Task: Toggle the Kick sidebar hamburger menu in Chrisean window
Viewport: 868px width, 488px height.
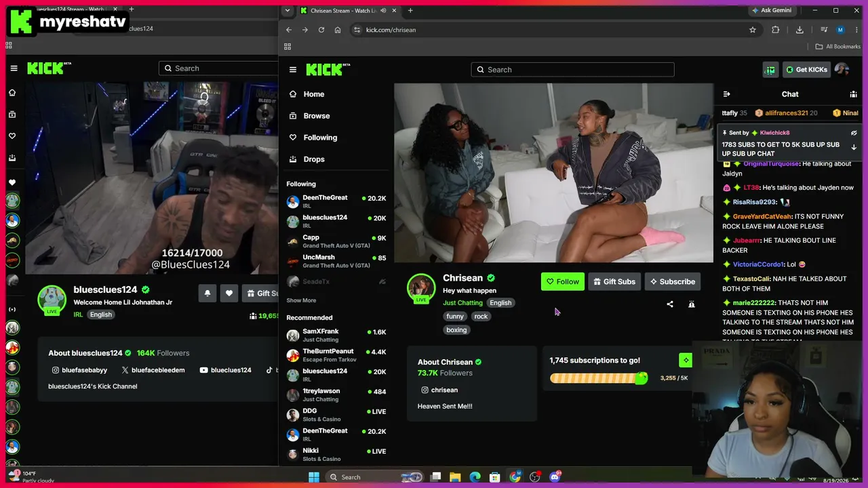Action: 293,69
